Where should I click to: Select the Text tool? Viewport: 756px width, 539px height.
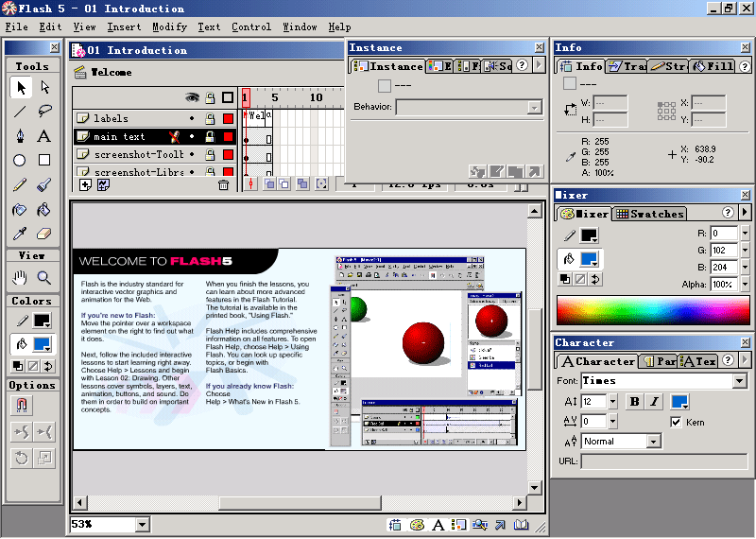[x=44, y=136]
